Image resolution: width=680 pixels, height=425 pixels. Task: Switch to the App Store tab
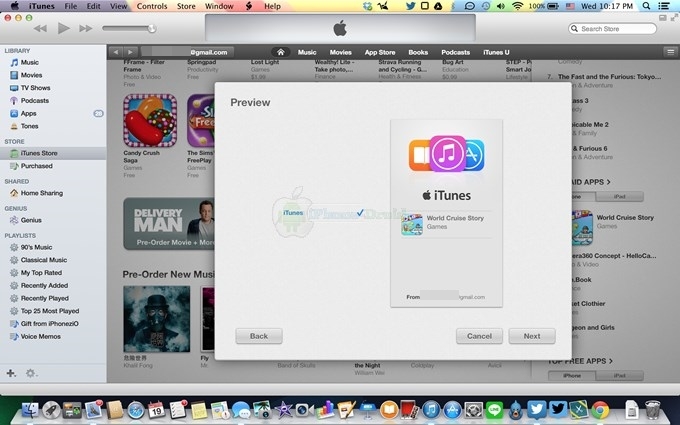point(379,52)
